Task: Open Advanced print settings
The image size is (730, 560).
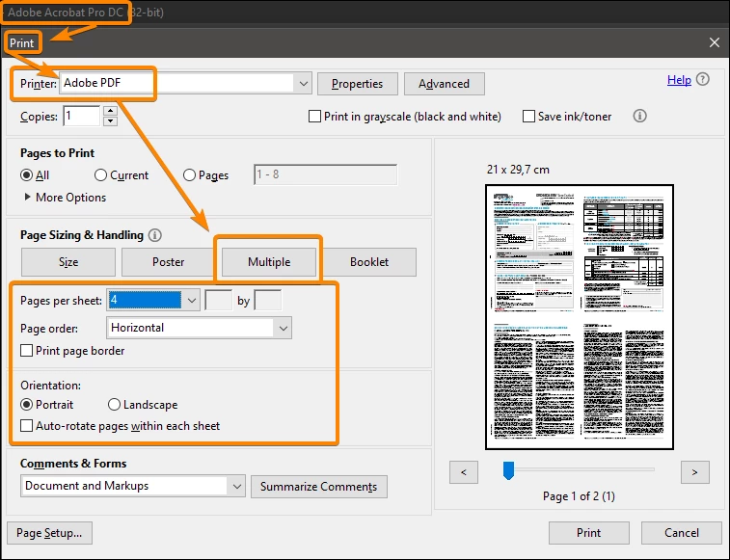Action: 445,84
